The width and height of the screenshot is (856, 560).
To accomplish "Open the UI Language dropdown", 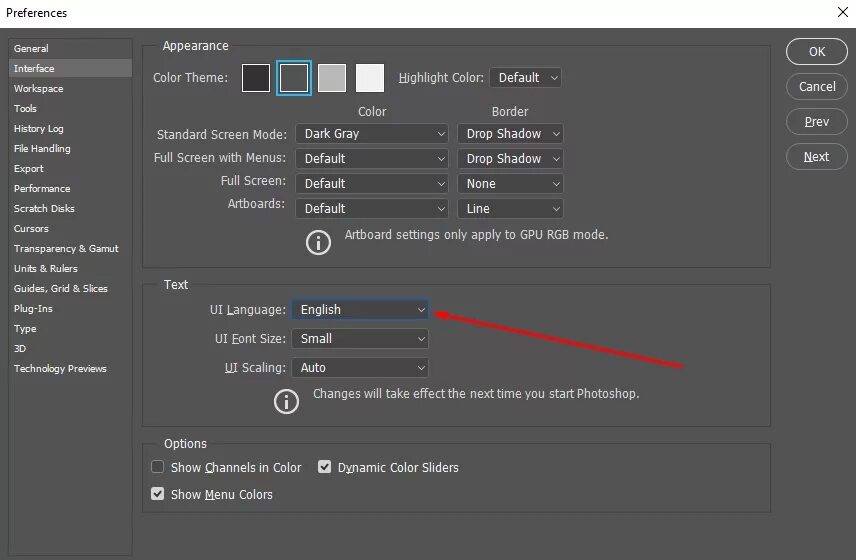I will pyautogui.click(x=360, y=309).
